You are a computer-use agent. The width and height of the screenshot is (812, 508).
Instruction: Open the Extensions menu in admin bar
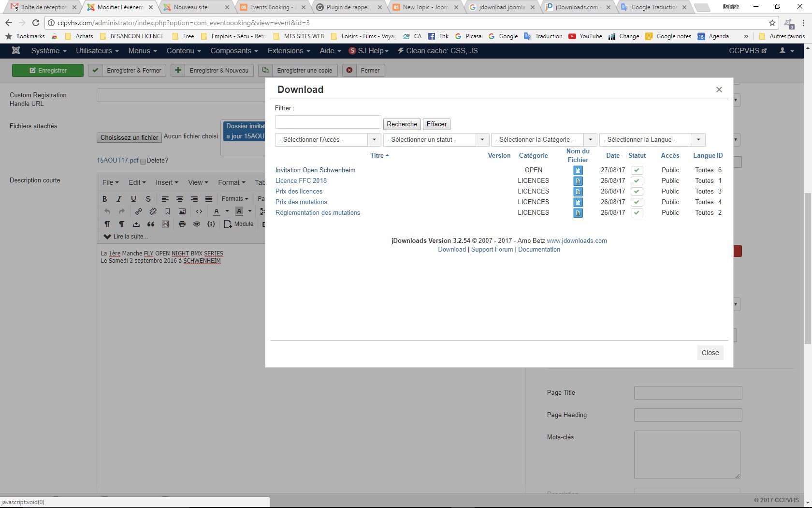pos(290,51)
